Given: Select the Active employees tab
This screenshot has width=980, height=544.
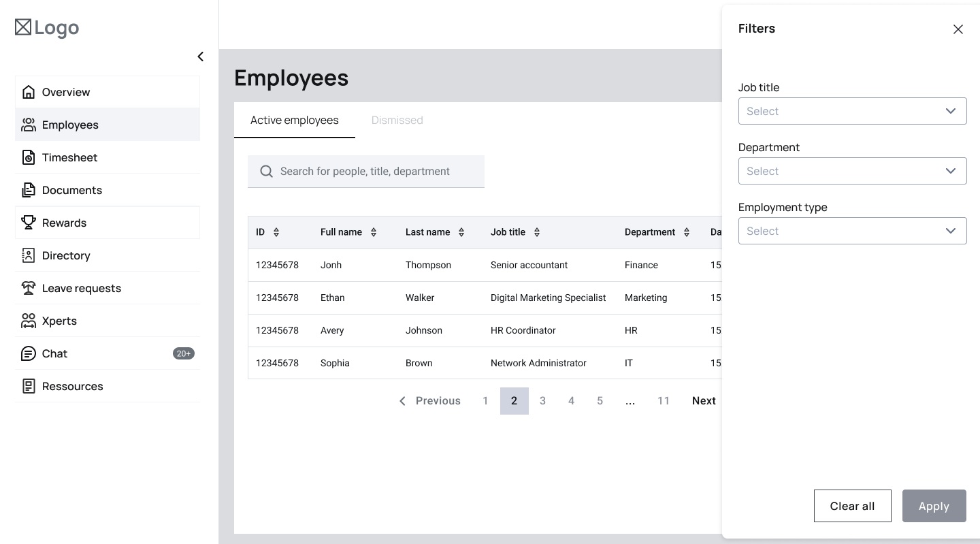Looking at the screenshot, I should pyautogui.click(x=294, y=121).
